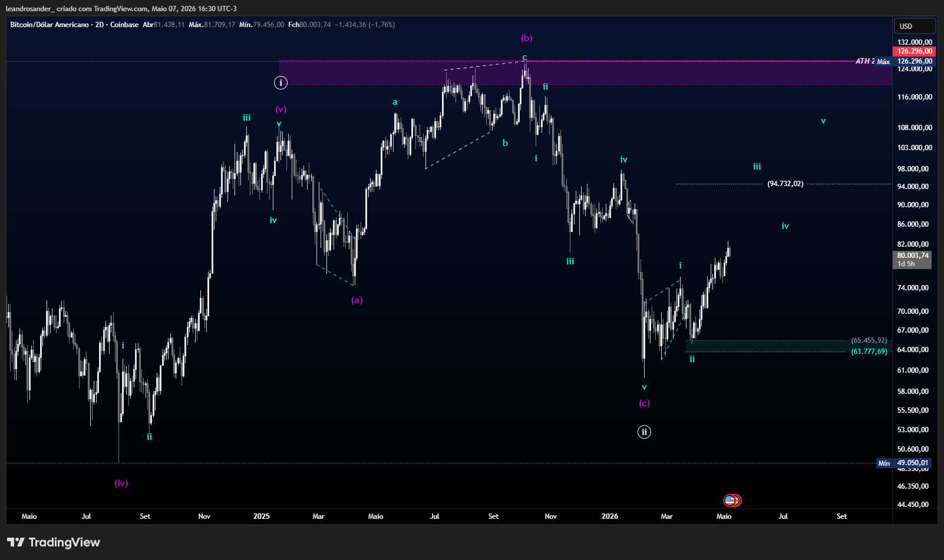944x560 pixels.
Task: Select the magenta (iv) wave label
Action: [121, 483]
